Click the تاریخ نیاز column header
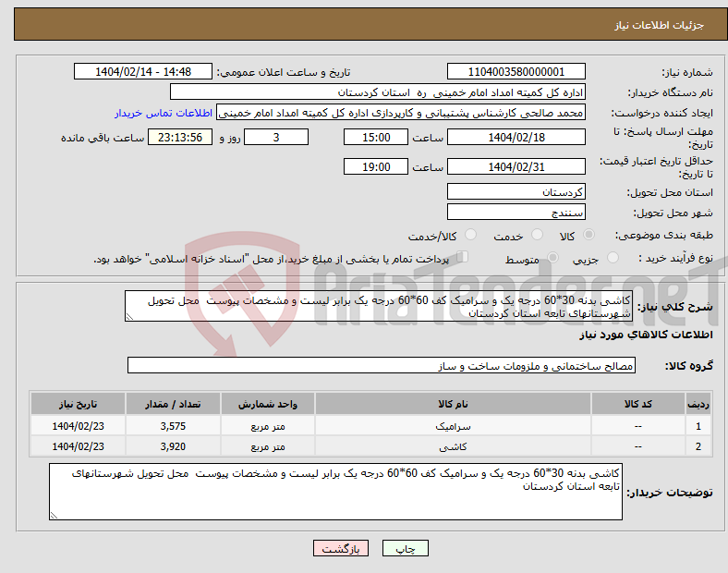This screenshot has height=573, width=728. (x=78, y=404)
